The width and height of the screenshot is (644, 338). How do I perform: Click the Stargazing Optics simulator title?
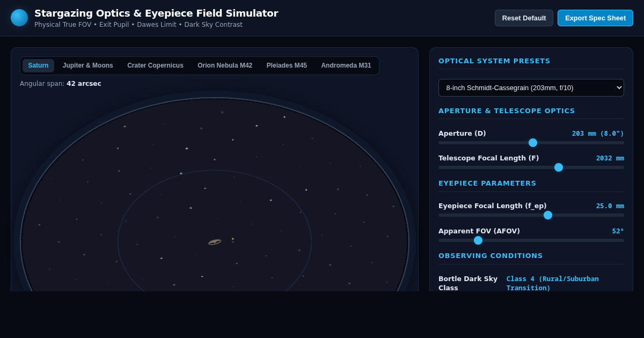(156, 13)
